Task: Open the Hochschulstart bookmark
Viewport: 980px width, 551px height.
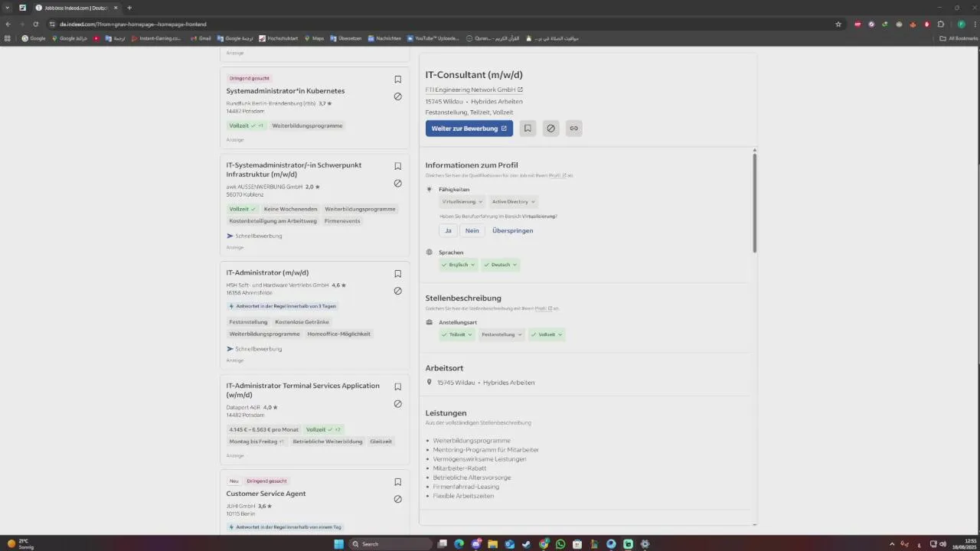Action: coord(279,38)
